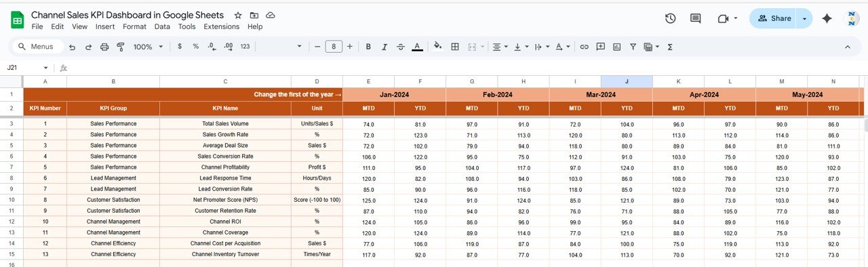Select the Paint format roller icon
The height and width of the screenshot is (267, 868).
click(x=121, y=47)
